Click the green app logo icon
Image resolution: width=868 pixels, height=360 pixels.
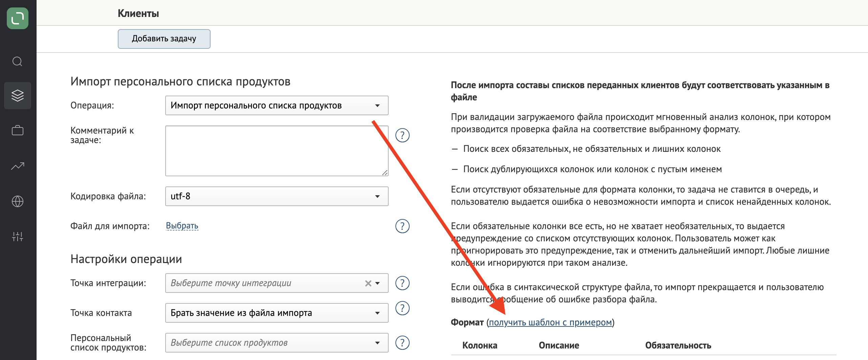point(18,18)
